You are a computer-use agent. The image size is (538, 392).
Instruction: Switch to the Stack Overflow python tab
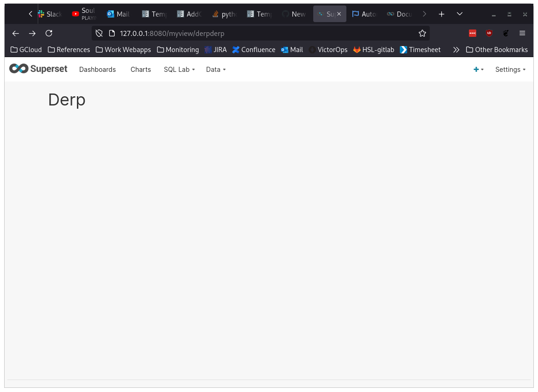click(x=224, y=14)
